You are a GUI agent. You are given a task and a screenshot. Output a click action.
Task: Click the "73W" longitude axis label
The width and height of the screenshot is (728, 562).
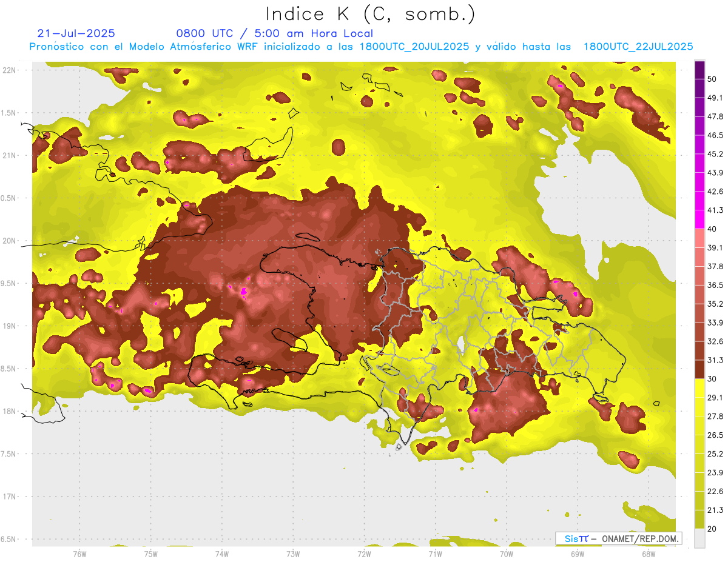(x=293, y=553)
